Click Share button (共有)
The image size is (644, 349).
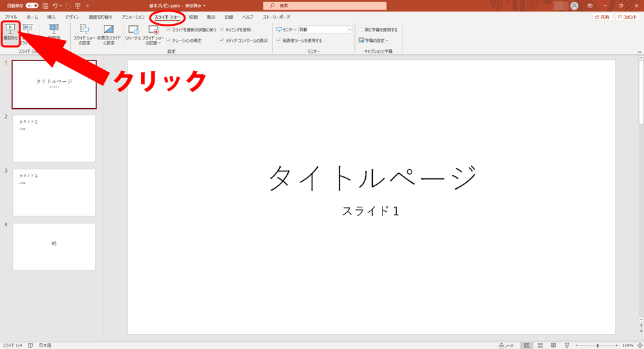point(603,17)
